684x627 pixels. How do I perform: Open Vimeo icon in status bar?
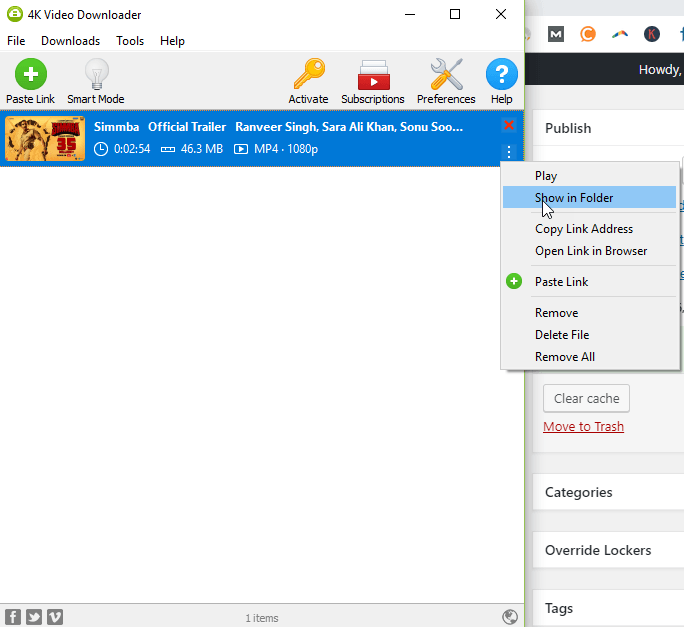point(55,617)
